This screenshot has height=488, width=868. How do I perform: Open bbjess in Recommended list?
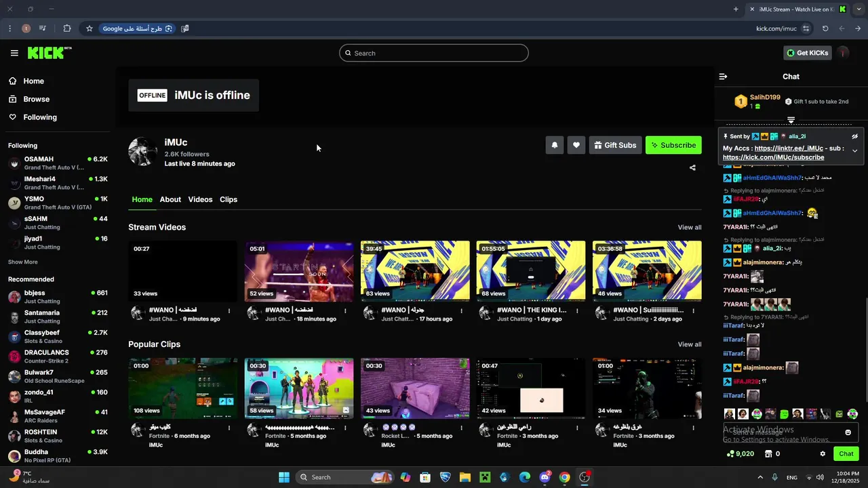(58, 297)
